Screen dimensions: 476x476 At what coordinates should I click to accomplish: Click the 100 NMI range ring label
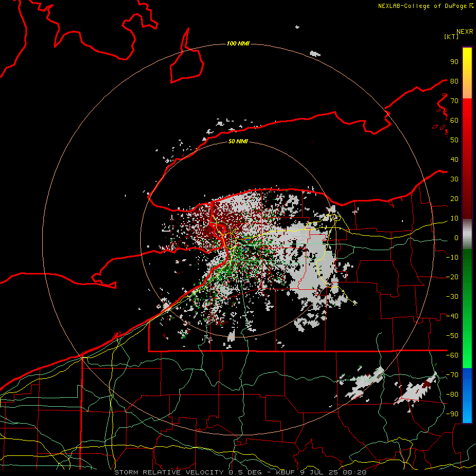(238, 44)
